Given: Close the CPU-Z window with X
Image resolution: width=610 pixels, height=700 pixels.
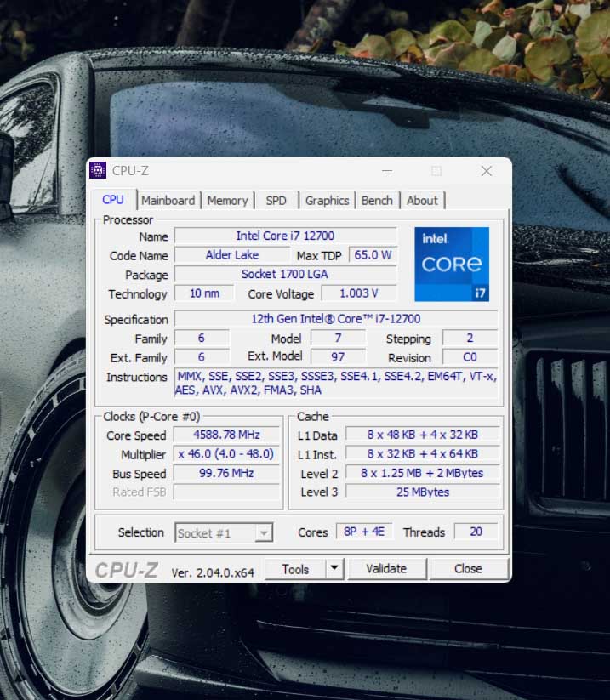Looking at the screenshot, I should point(487,171).
